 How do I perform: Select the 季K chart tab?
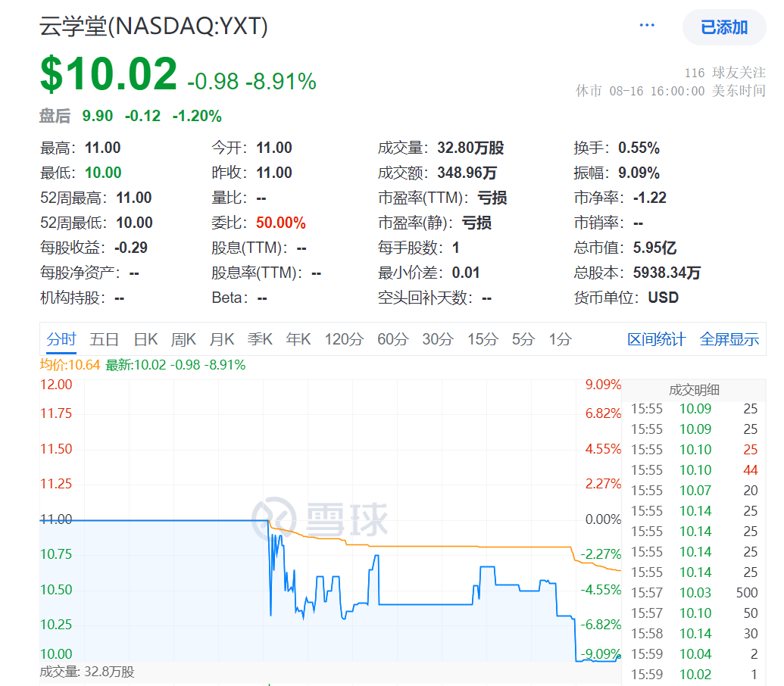pyautogui.click(x=260, y=339)
